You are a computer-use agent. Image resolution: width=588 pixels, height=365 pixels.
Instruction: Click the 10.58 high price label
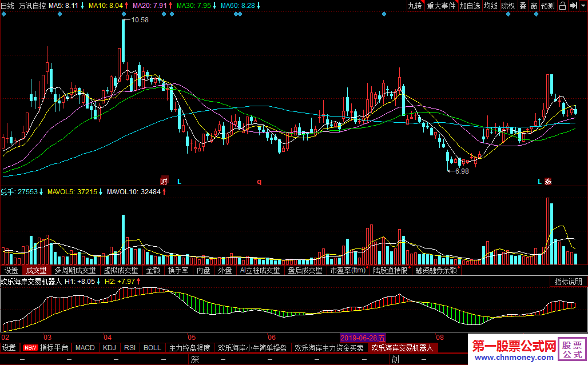pos(140,20)
